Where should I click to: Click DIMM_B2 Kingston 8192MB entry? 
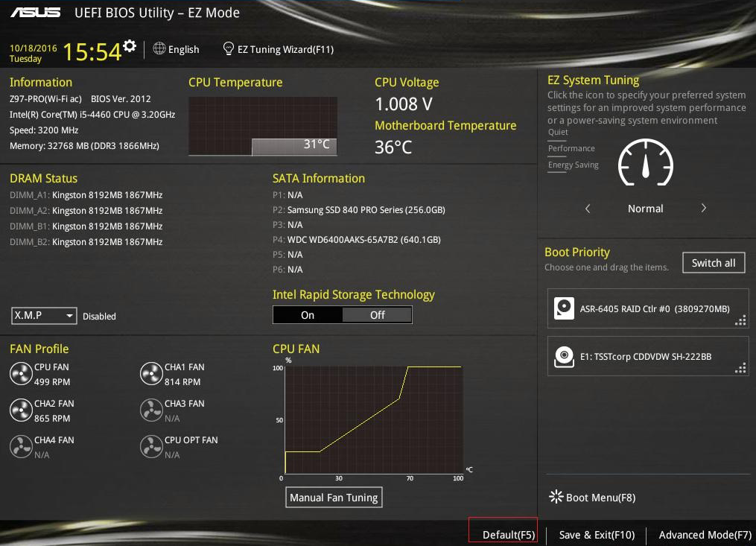86,241
